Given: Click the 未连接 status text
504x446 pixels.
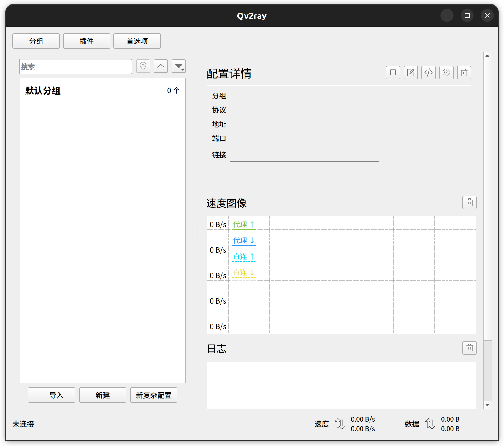Looking at the screenshot, I should pos(23,424).
